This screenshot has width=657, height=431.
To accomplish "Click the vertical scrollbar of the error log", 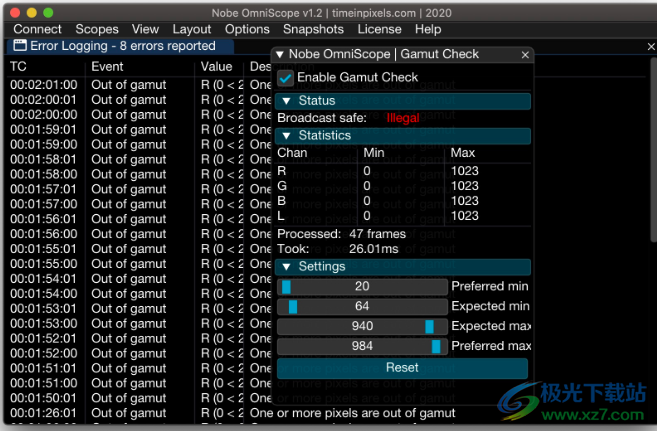I will coord(654,150).
